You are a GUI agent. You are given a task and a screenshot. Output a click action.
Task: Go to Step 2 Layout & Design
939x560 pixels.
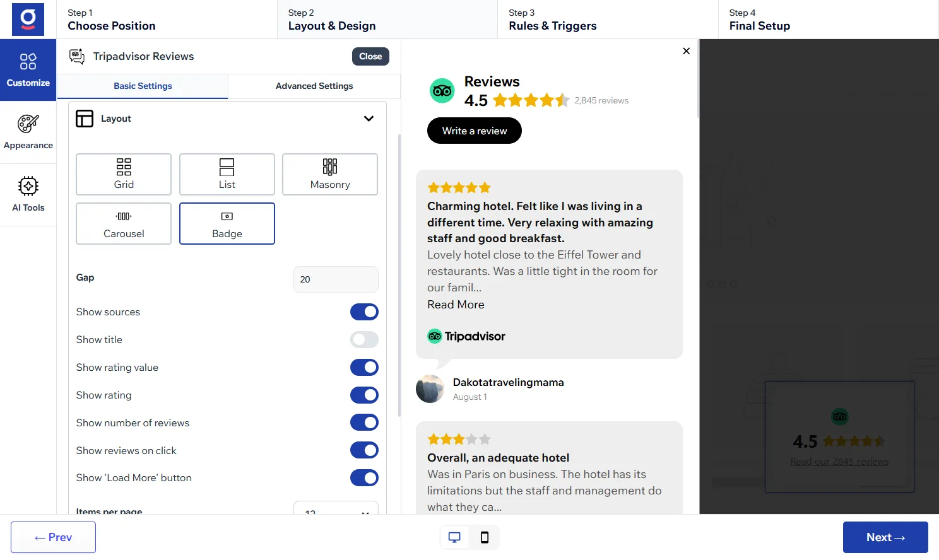[387, 20]
